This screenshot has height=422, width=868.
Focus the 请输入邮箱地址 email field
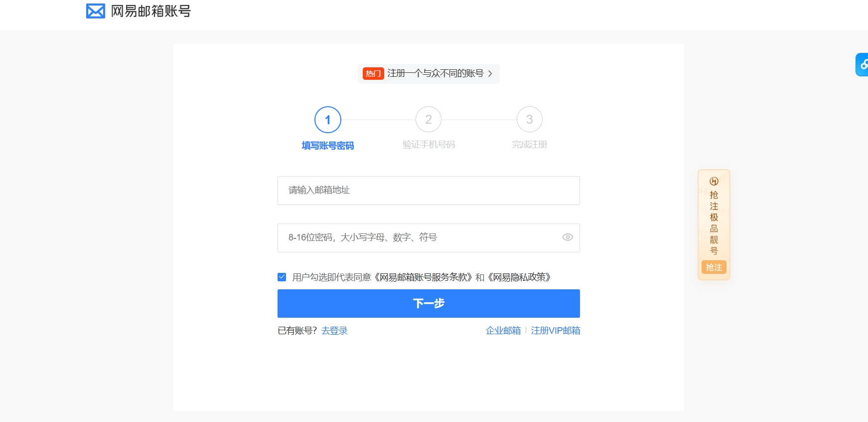coord(429,191)
